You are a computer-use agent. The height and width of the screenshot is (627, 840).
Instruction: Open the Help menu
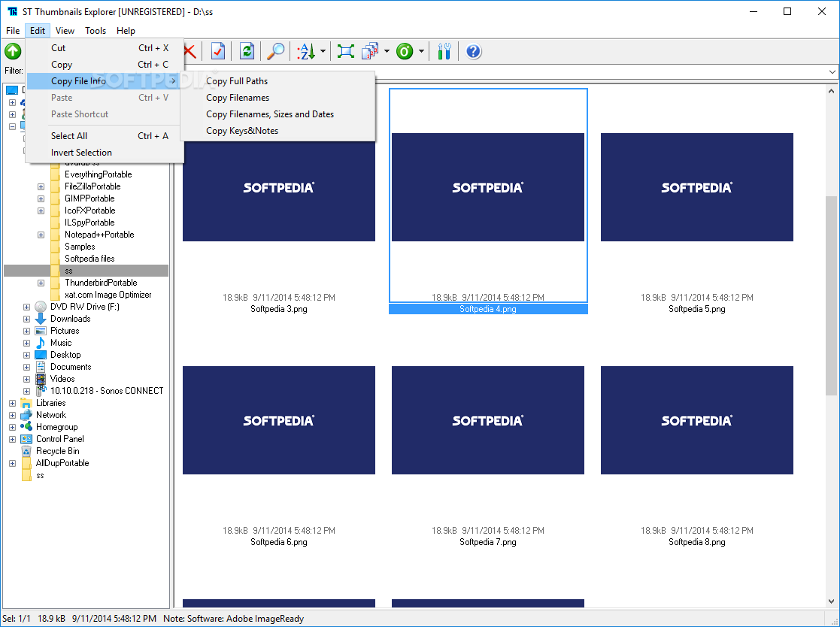click(x=126, y=31)
